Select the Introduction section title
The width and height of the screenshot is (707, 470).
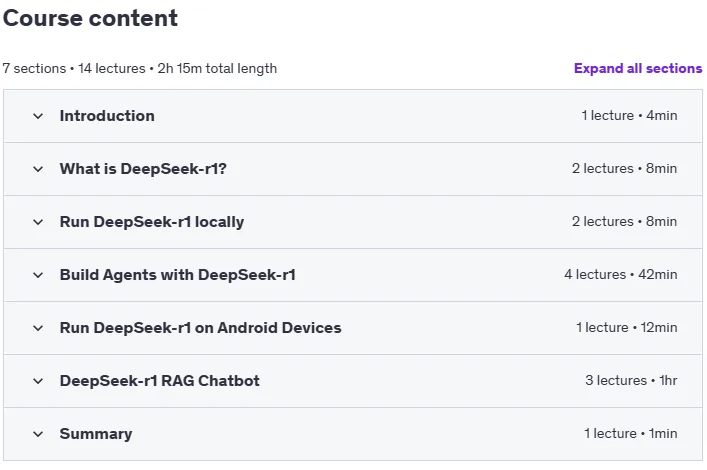click(x=107, y=116)
